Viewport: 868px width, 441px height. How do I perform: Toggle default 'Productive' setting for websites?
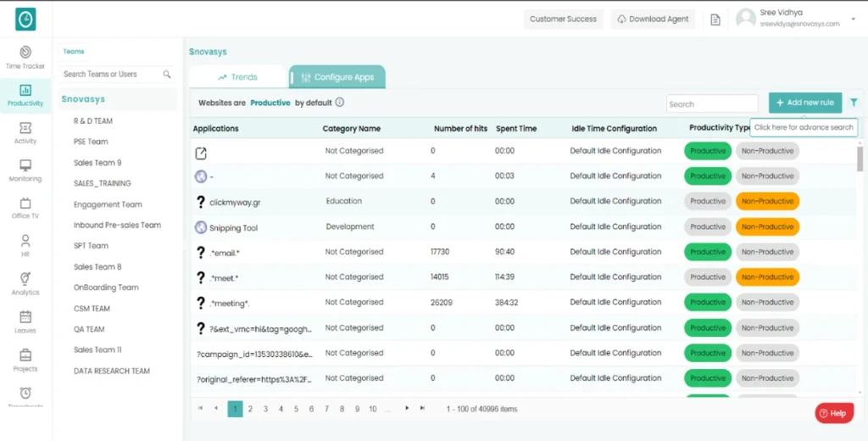pyautogui.click(x=270, y=103)
